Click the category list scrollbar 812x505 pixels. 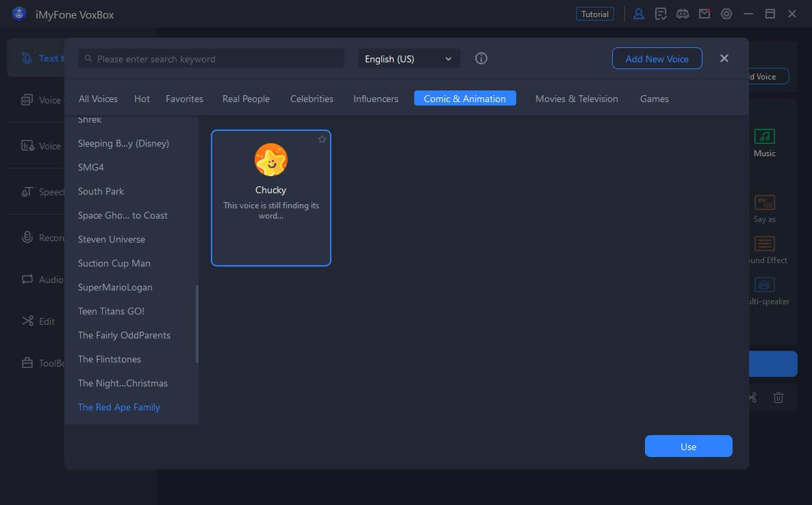196,324
